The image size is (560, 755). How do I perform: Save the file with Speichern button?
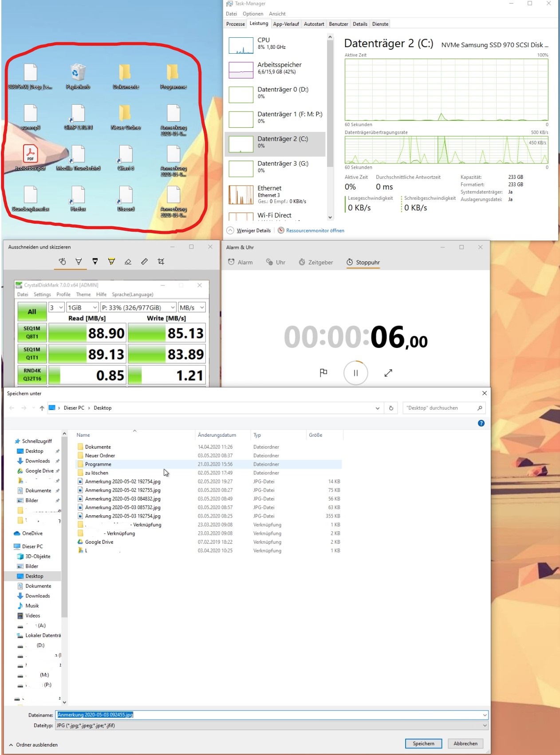point(423,743)
